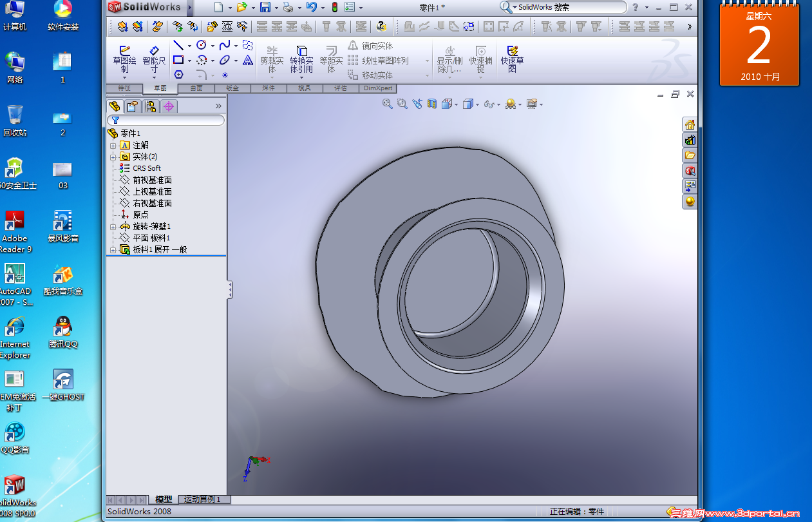Open the SolidWorks logo menu arrow
Viewport: 812px width, 522px height.
tap(191, 7)
